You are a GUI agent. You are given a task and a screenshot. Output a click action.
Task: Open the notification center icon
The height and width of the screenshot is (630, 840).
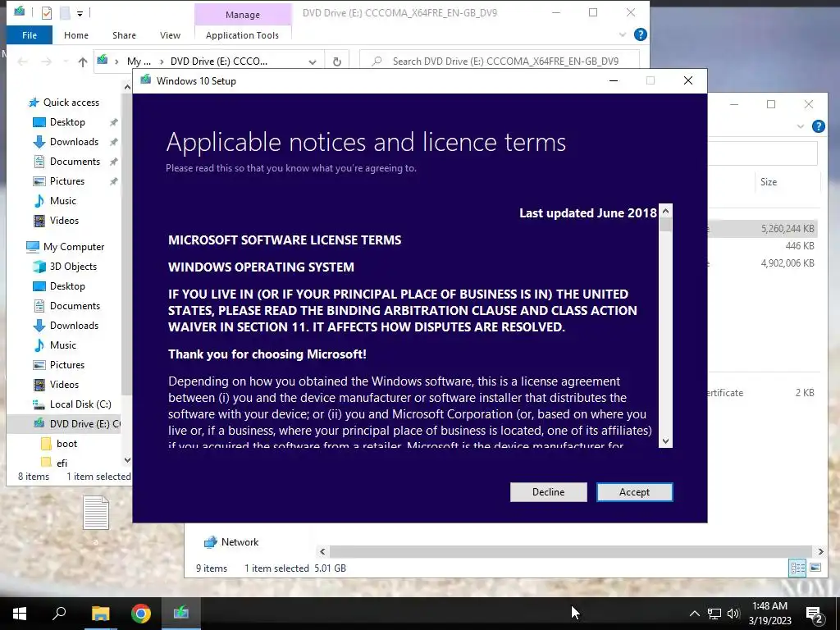815,614
